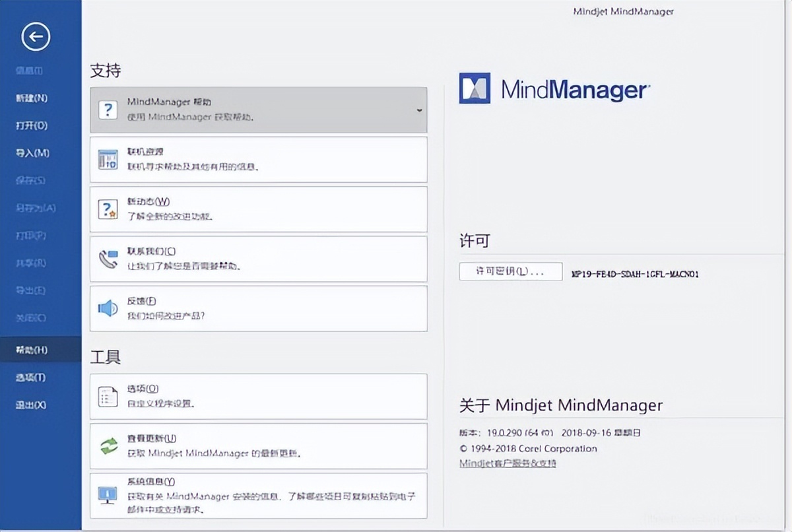Image resolution: width=792 pixels, height=532 pixels.
Task: Click the version text 19.0.290
Action: pos(506,434)
